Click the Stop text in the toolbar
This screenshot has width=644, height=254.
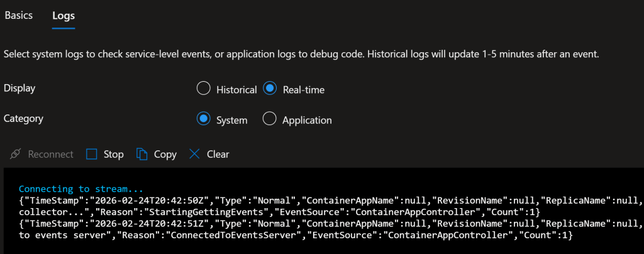tap(113, 154)
